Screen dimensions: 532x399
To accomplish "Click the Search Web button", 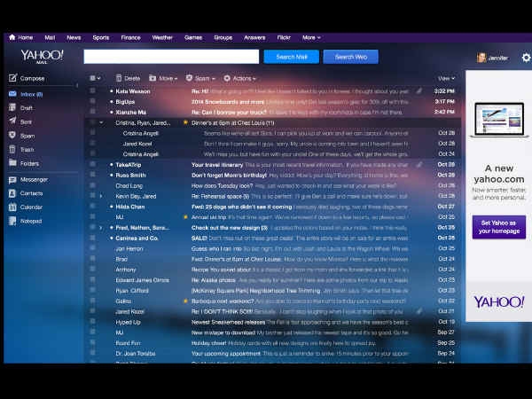I will click(x=351, y=57).
